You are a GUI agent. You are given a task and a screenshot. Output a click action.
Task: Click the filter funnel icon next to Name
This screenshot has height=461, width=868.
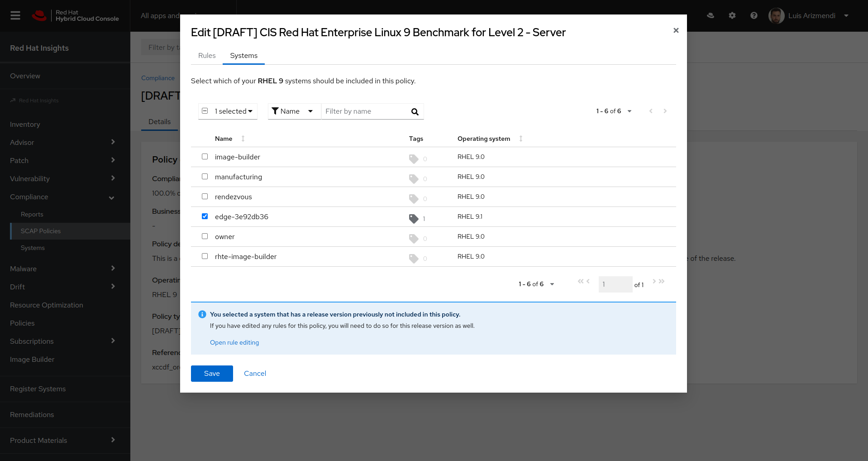click(275, 111)
